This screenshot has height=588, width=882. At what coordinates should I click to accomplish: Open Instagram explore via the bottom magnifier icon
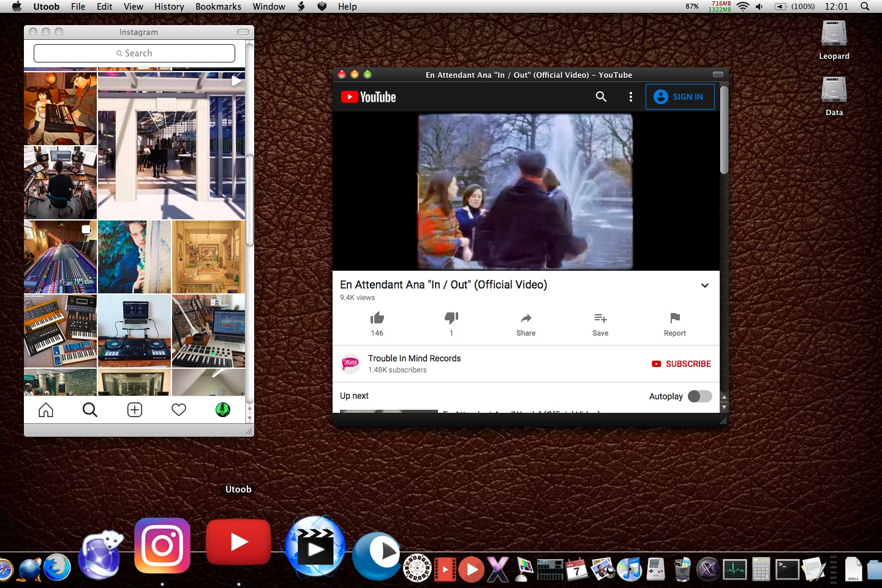click(x=90, y=410)
